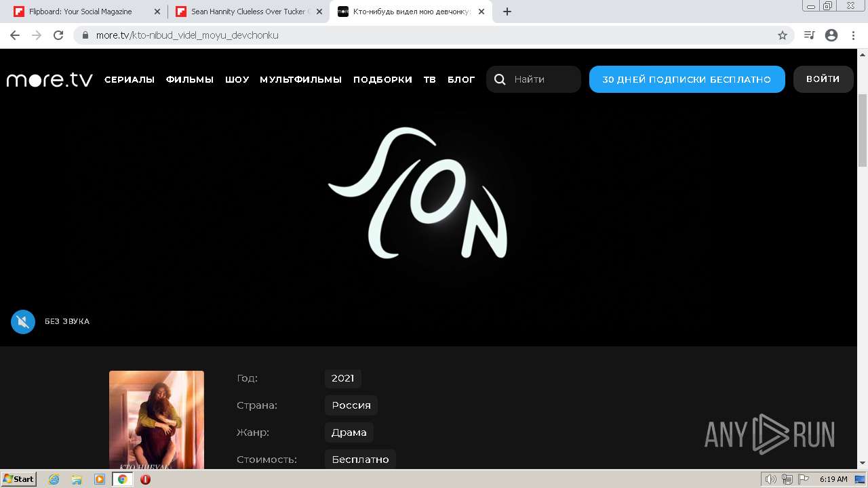Open the Шоу section
The height and width of the screenshot is (488, 868).
point(237,79)
